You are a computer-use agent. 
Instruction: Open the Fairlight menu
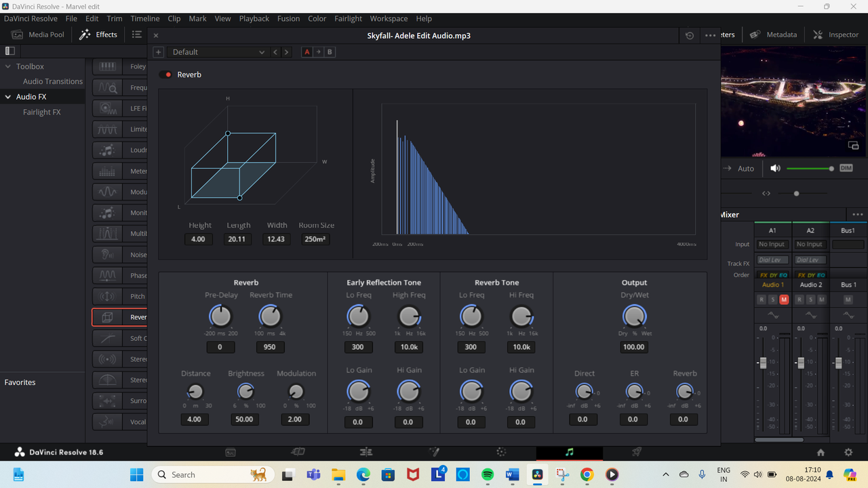click(348, 18)
